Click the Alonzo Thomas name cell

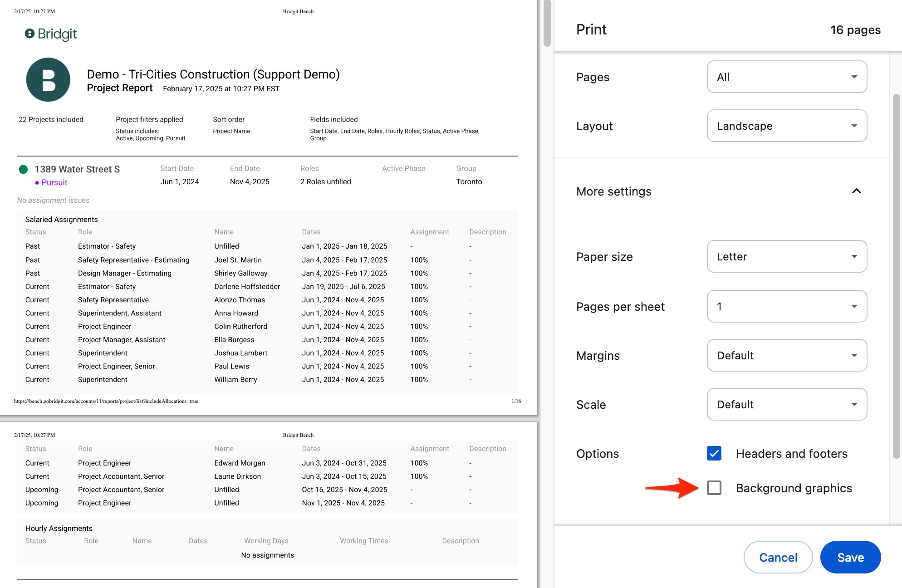click(240, 300)
